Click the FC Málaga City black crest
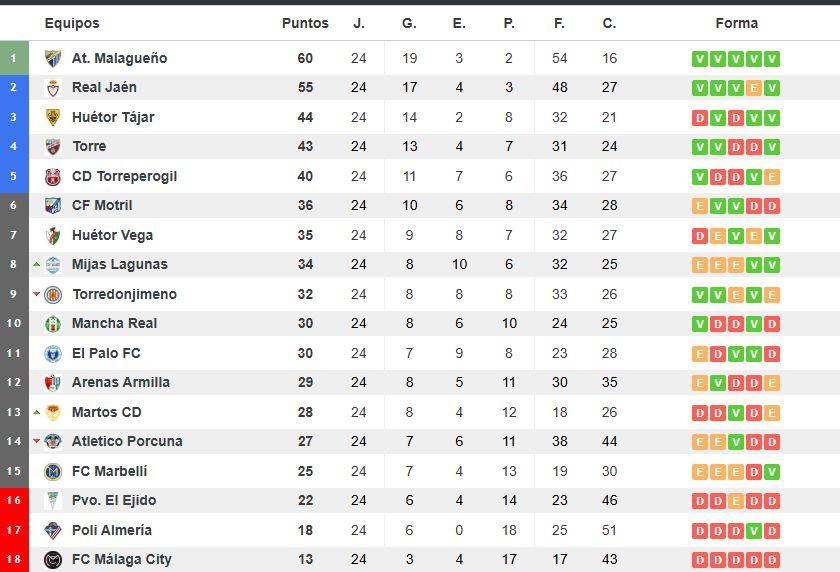The height and width of the screenshot is (572, 840). click(x=52, y=560)
